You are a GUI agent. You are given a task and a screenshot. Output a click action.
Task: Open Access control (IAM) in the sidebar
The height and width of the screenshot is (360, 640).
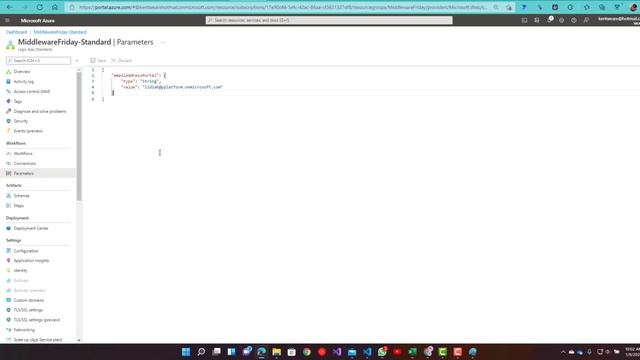point(31,91)
